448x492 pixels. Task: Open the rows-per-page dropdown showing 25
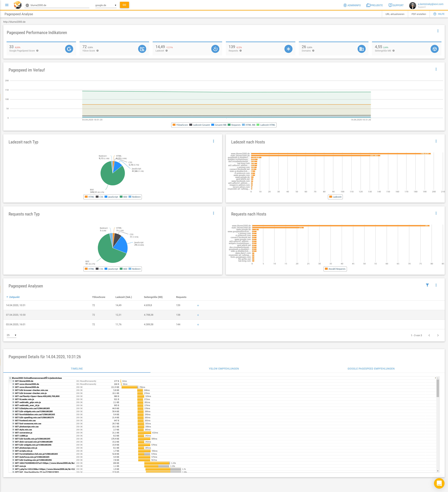11,335
